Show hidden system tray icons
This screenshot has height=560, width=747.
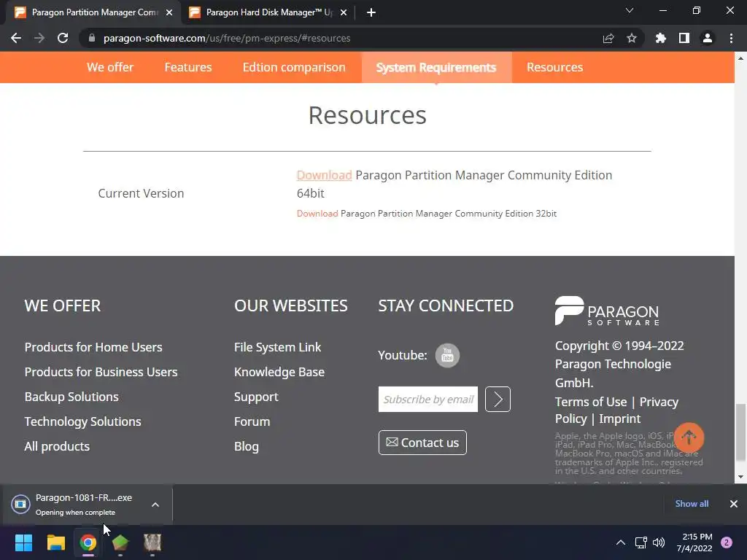tap(621, 542)
